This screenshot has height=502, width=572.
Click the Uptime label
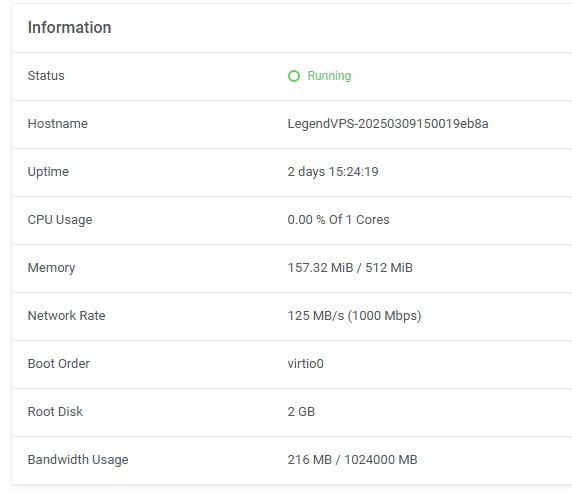[x=48, y=172]
